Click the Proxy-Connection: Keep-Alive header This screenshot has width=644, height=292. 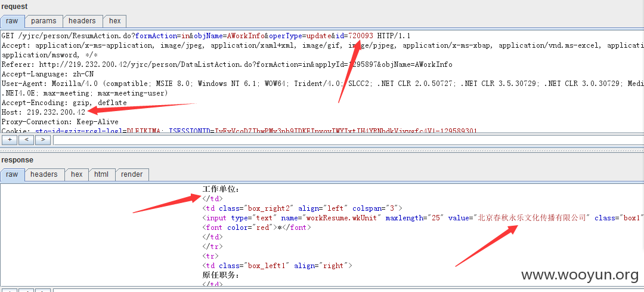tap(60, 122)
